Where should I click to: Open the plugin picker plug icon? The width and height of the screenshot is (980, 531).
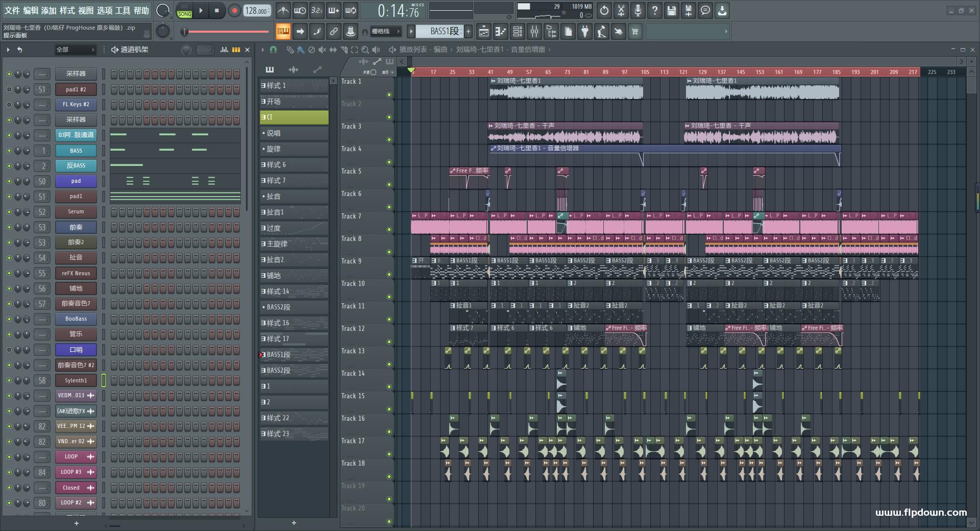point(584,32)
